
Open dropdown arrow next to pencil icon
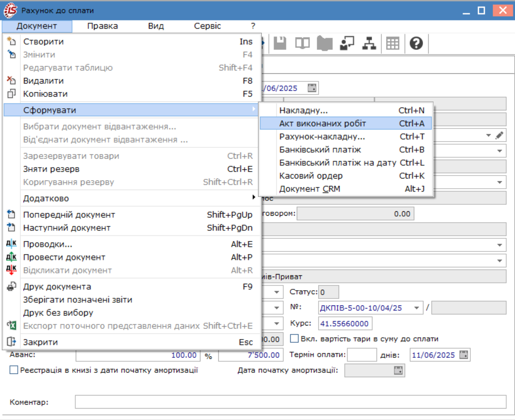tap(488, 135)
